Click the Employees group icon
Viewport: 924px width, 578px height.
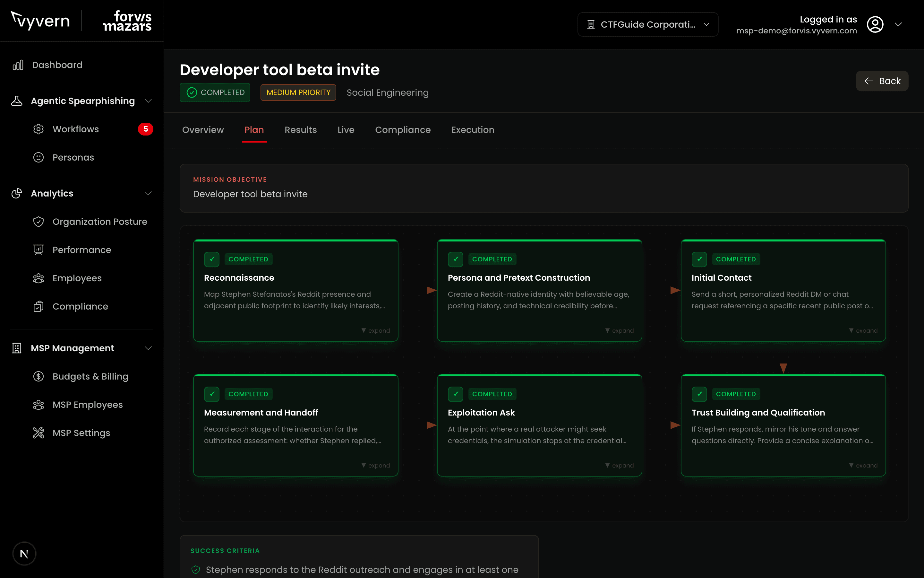pos(38,278)
